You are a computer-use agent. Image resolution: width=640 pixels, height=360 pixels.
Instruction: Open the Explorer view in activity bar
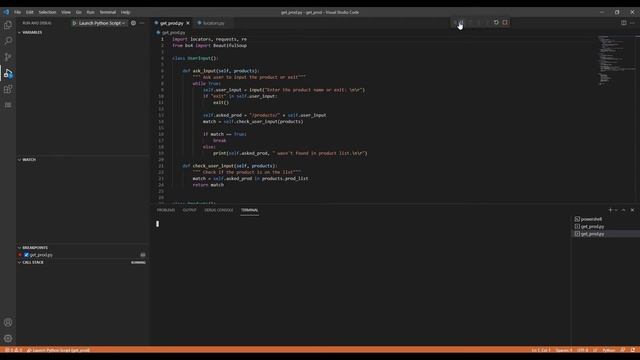click(x=8, y=25)
